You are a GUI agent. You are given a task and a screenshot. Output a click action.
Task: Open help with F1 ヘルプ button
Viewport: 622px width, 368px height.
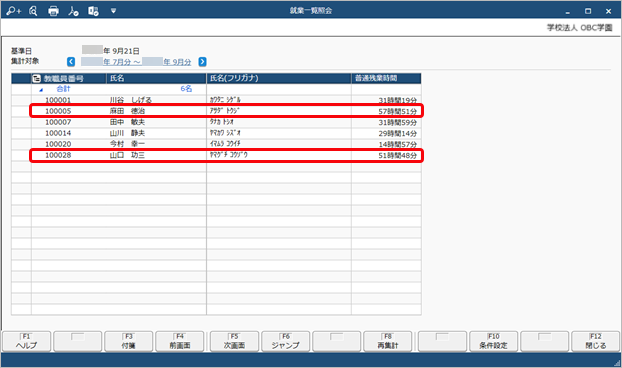[27, 341]
